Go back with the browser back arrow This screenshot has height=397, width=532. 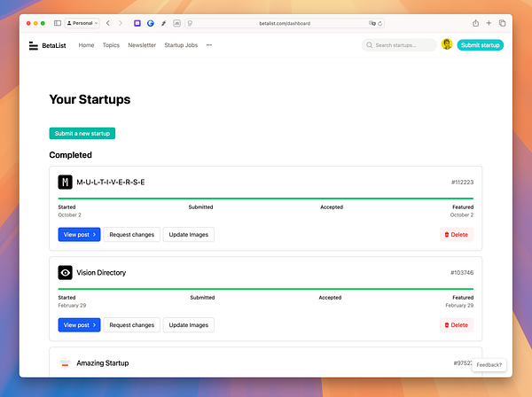pos(108,23)
